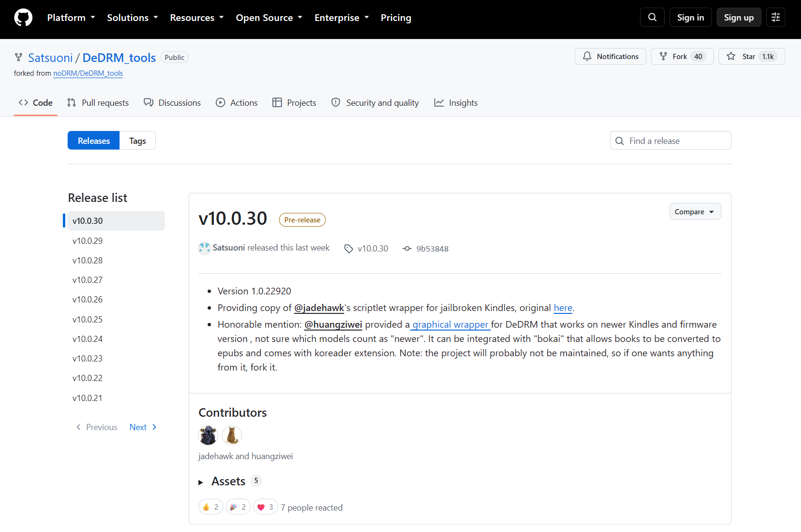React with heart emoji
Viewport: 801px width, 532px height.
(x=266, y=507)
